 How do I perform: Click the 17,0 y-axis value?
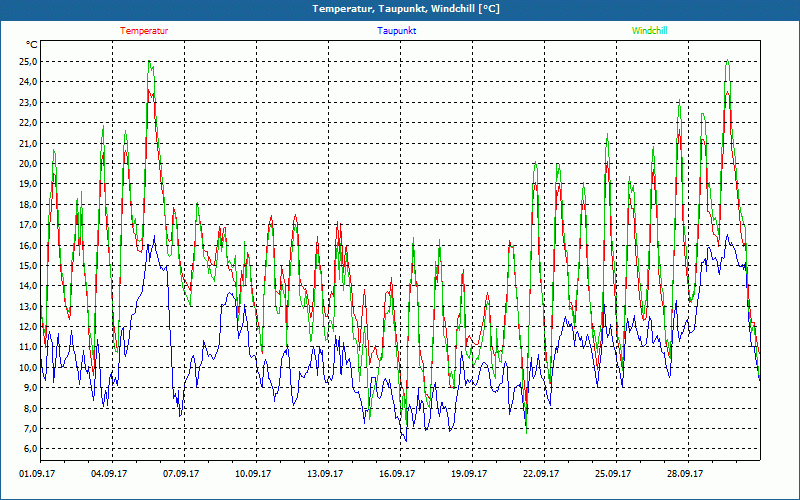click(29, 225)
